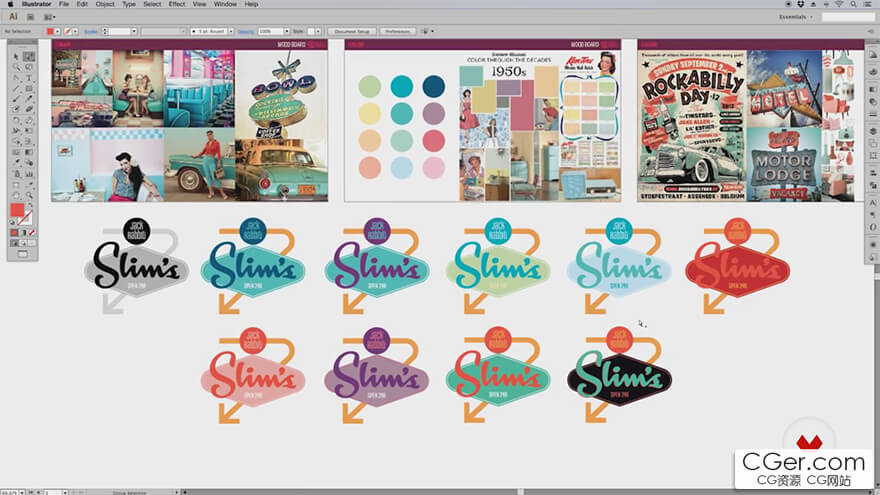The height and width of the screenshot is (495, 880).
Task: Select the Selection (black arrow) tool
Action: pyautogui.click(x=16, y=56)
